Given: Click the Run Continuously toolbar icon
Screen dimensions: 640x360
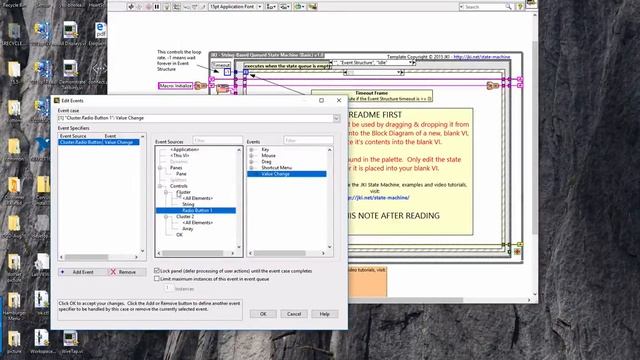Looking at the screenshot, I should [140, 7].
